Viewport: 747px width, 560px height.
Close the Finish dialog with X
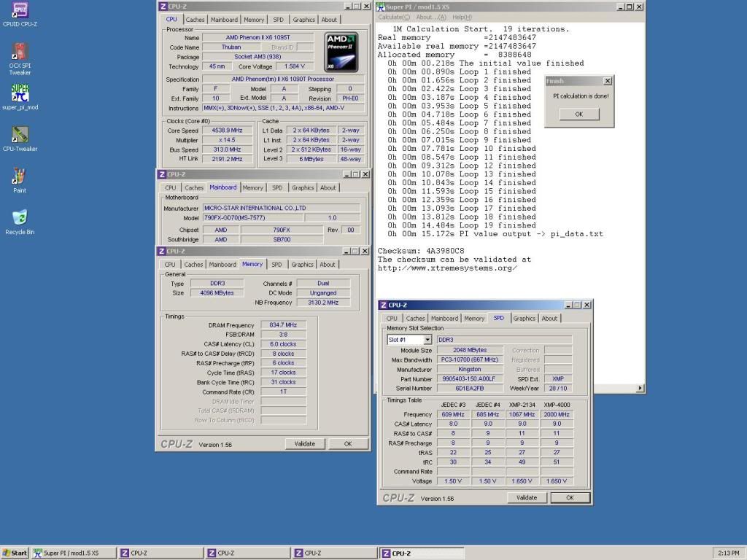tap(607, 81)
